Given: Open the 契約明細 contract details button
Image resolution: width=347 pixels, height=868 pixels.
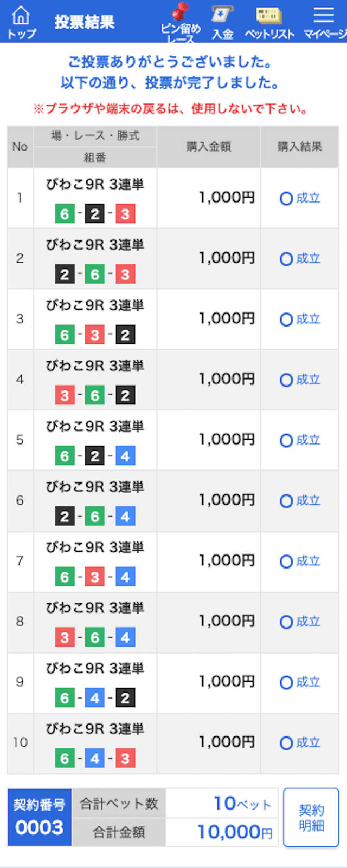Looking at the screenshot, I should pyautogui.click(x=311, y=818).
